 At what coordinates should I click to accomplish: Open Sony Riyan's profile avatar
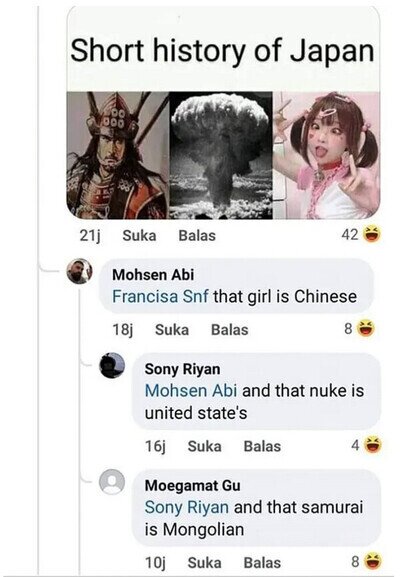[x=112, y=365]
